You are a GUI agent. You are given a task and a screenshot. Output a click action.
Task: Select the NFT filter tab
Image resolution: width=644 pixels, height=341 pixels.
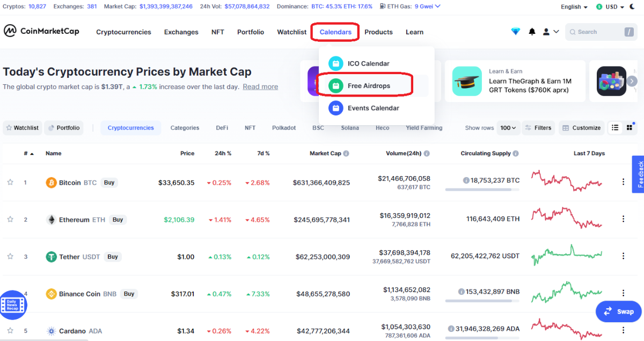coord(250,128)
